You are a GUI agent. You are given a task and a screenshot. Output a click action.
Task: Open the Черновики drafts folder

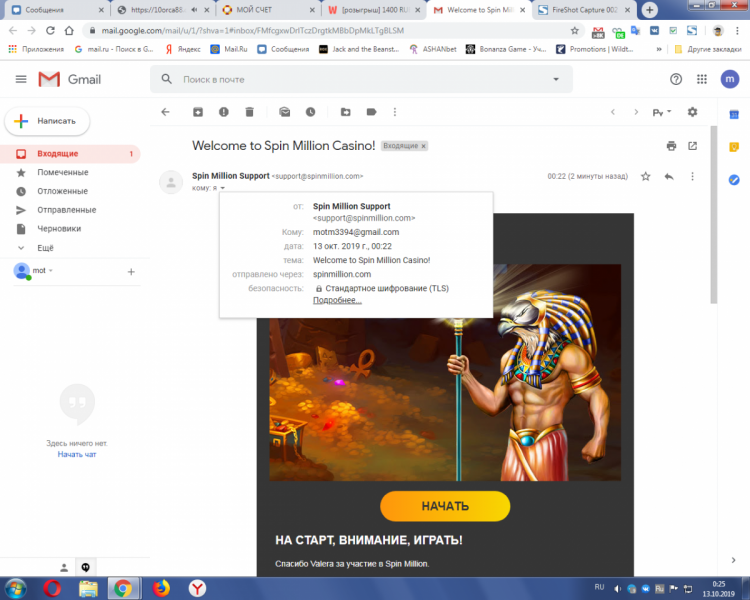(x=70, y=229)
